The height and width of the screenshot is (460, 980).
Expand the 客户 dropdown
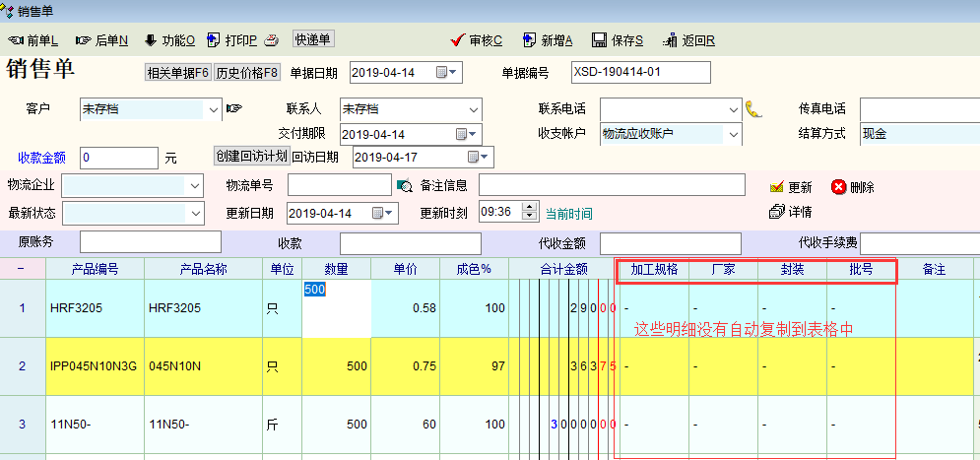[213, 108]
